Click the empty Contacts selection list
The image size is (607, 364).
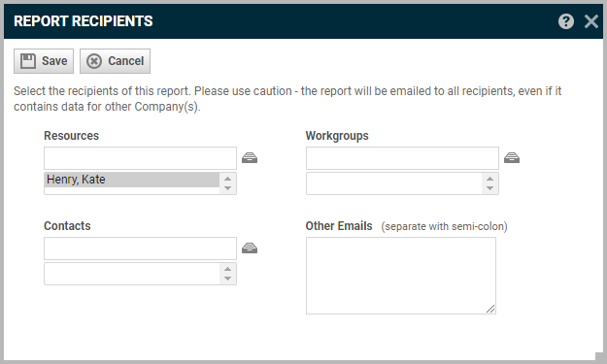[x=132, y=274]
